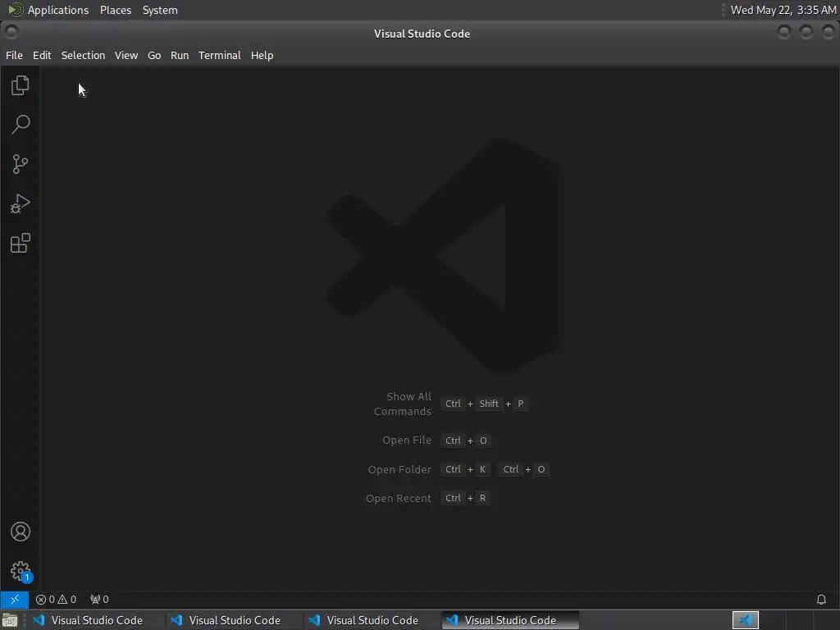This screenshot has width=840, height=630.
Task: Open the Source Control view
Action: pyautogui.click(x=20, y=164)
